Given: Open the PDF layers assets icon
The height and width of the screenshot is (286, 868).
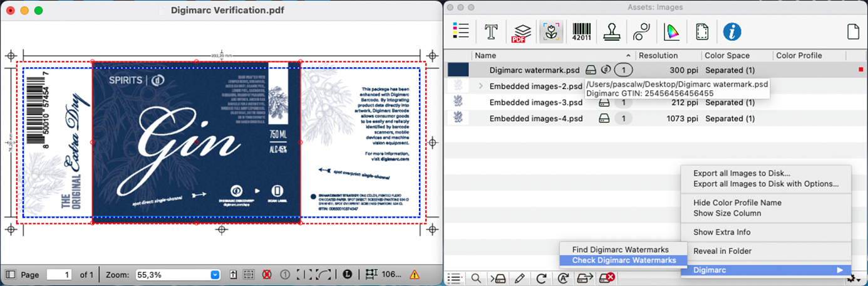Looking at the screenshot, I should (521, 31).
